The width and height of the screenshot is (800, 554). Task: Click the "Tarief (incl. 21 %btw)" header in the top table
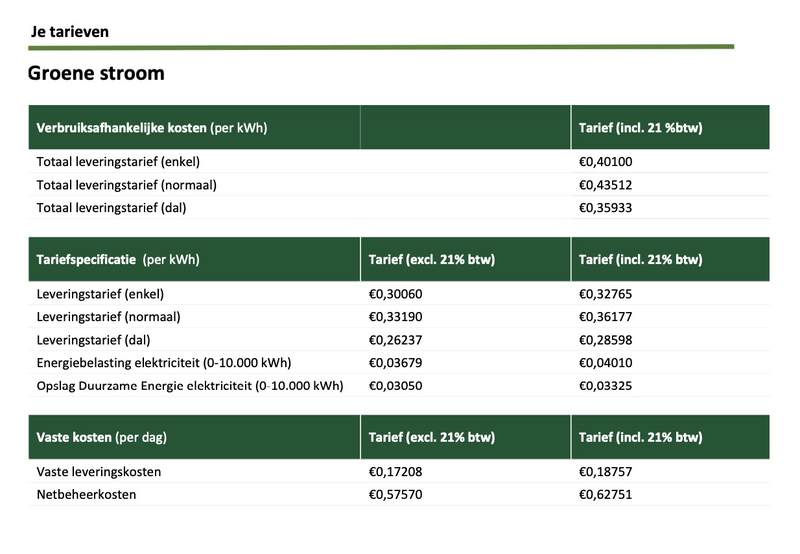point(638,128)
